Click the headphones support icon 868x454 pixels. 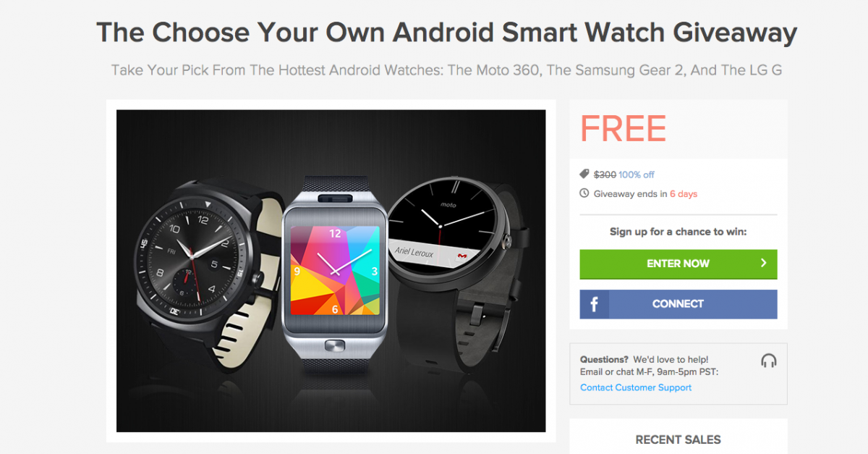(x=768, y=361)
